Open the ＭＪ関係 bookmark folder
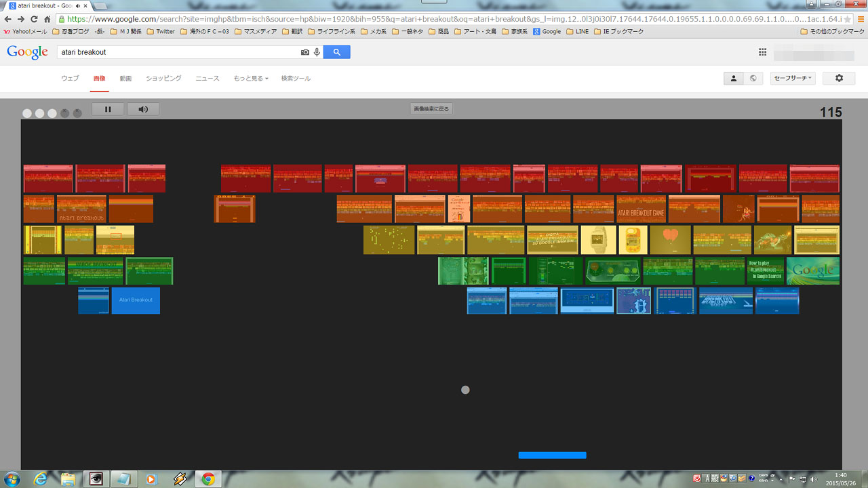 point(127,31)
